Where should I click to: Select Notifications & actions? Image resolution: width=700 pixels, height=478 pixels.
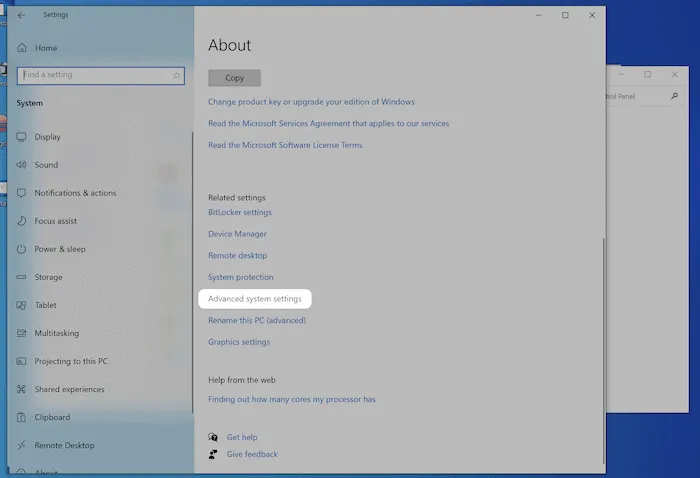(x=75, y=193)
